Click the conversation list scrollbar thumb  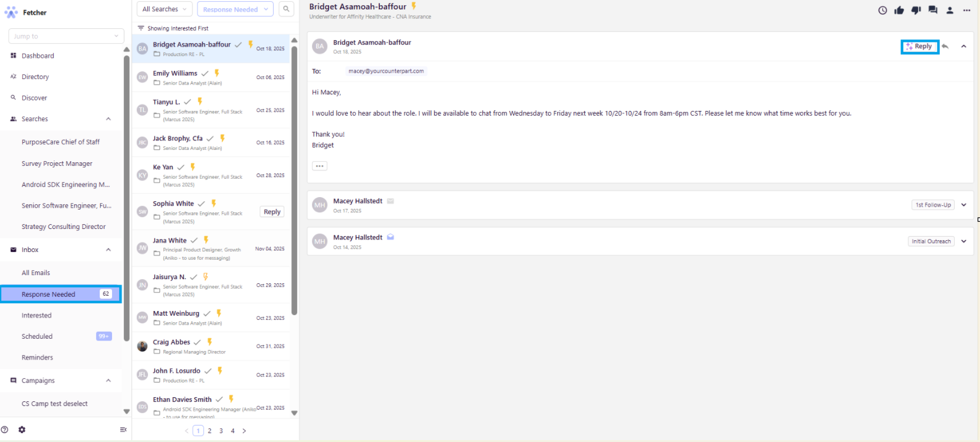tap(294, 180)
